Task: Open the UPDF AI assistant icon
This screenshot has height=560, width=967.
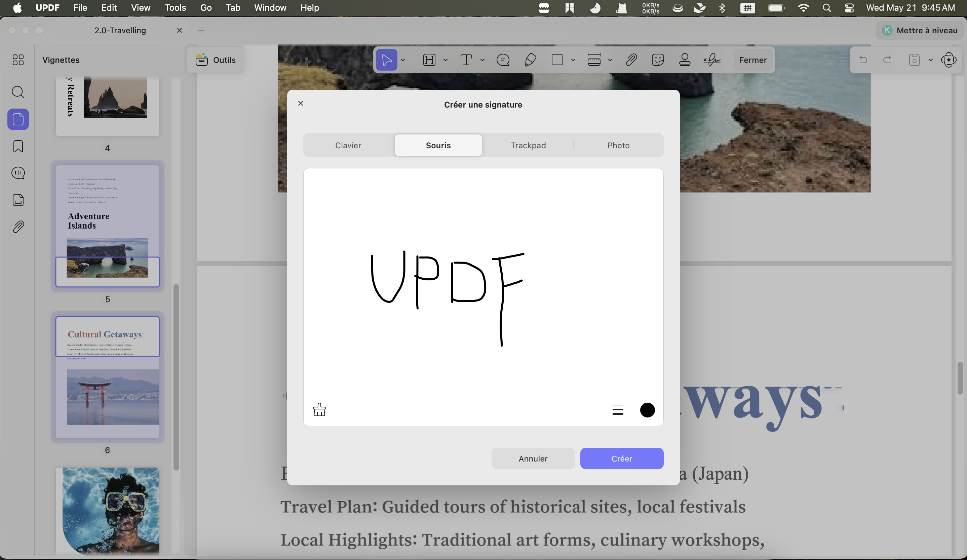Action: point(949,60)
